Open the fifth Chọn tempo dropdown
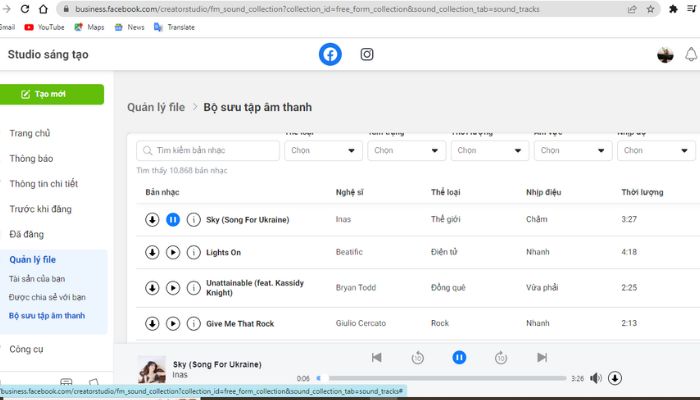Viewport: 700px width, 400px height. coord(656,150)
